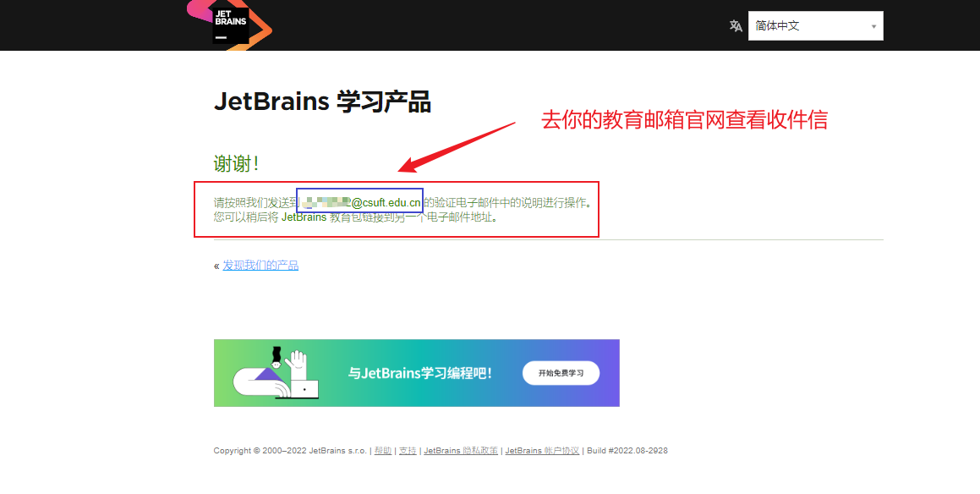
Task: Click the 您可以稍后将 JetBrains 教育包 sentence
Action: pyautogui.click(x=356, y=217)
